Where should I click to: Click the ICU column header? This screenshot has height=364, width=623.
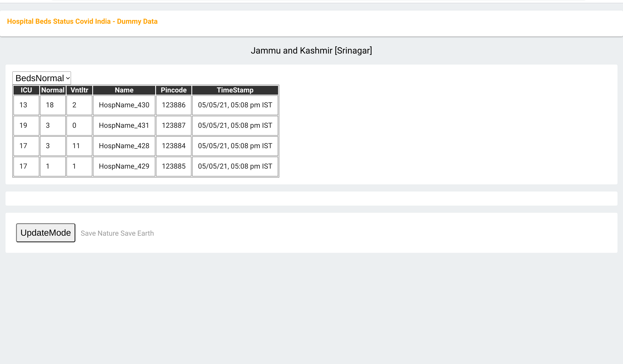(26, 90)
